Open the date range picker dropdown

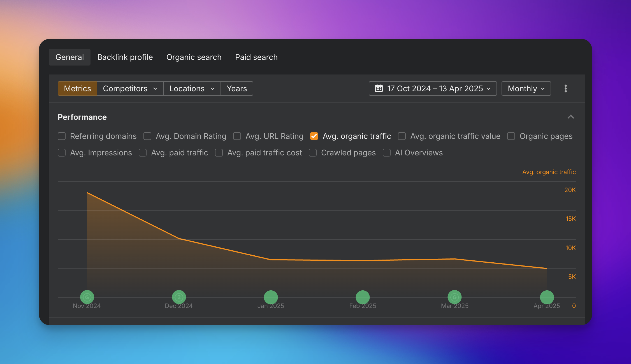pos(433,88)
